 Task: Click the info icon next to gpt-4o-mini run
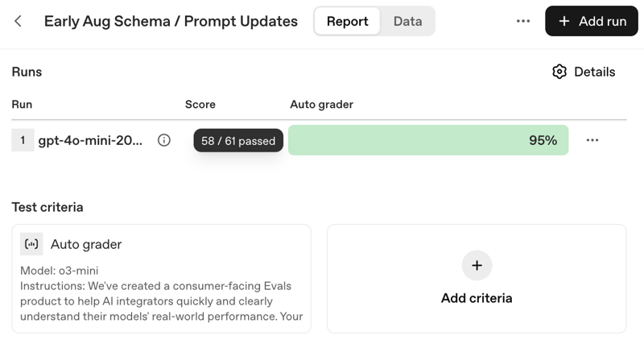[164, 140]
